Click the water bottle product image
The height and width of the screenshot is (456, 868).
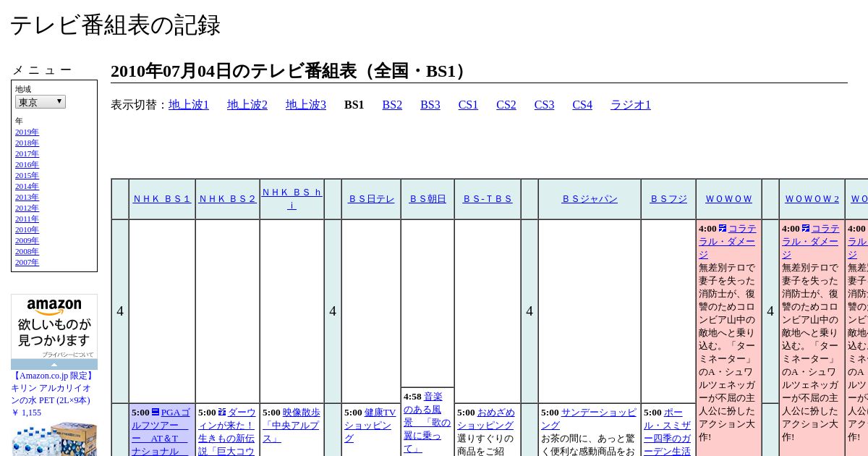point(54,439)
